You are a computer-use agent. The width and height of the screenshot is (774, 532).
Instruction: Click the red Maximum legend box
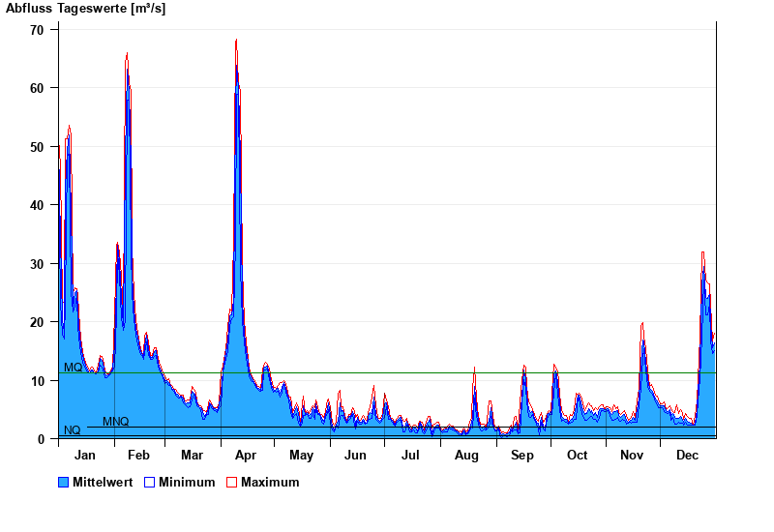231,482
